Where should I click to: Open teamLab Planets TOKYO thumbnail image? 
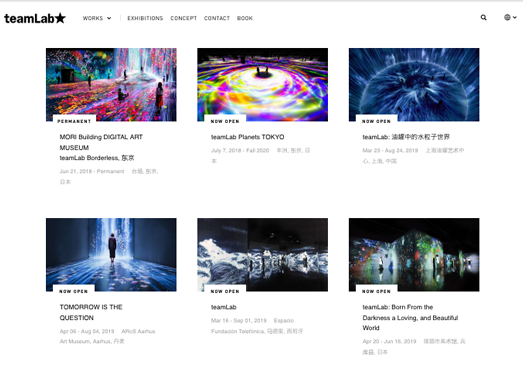263,84
